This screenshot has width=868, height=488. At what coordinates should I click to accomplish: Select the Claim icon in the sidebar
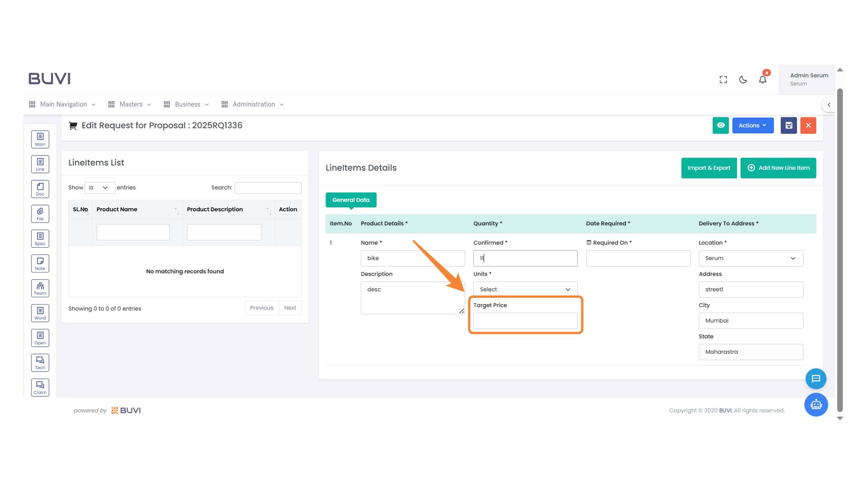pyautogui.click(x=40, y=387)
